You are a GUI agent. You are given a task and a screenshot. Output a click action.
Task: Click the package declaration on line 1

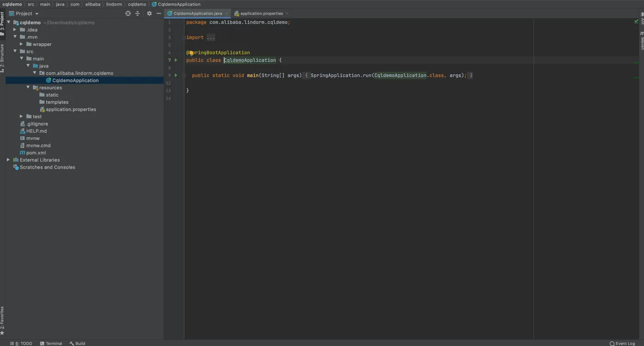click(238, 22)
